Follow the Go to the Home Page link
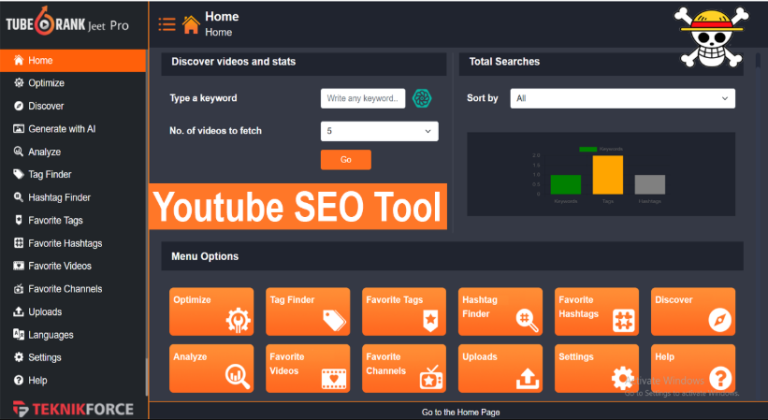 point(461,412)
